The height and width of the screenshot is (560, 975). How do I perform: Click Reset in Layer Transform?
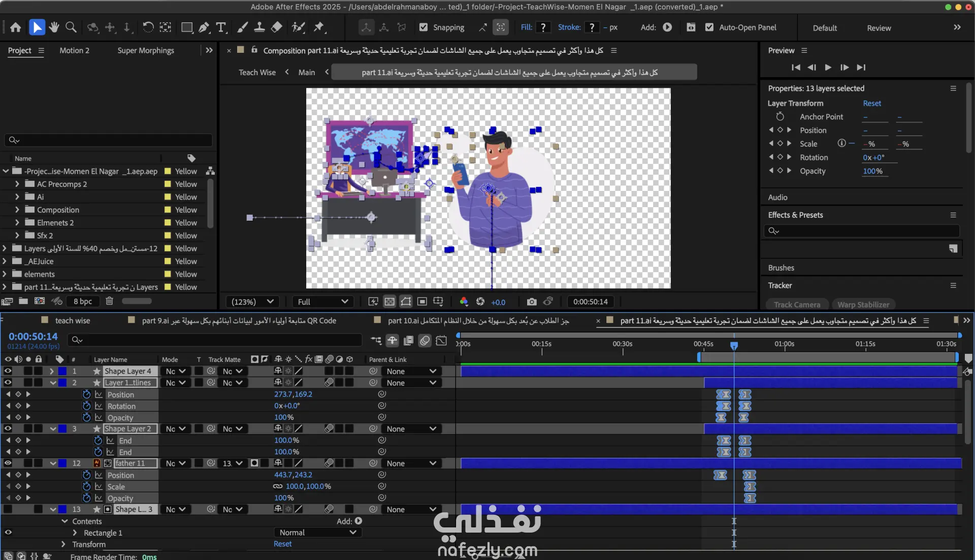(871, 103)
